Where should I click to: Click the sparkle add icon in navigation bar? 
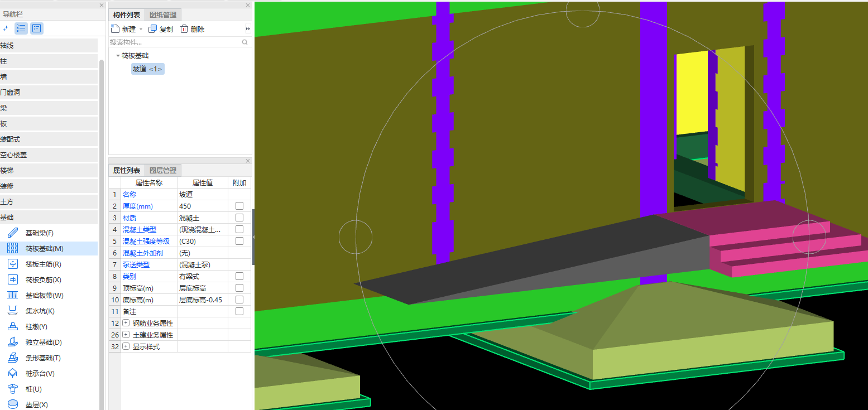5,28
